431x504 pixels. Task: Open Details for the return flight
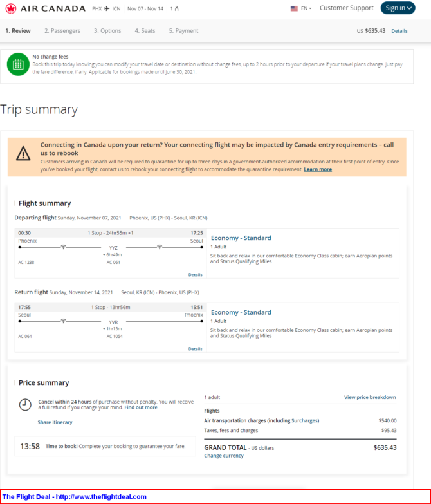point(196,349)
